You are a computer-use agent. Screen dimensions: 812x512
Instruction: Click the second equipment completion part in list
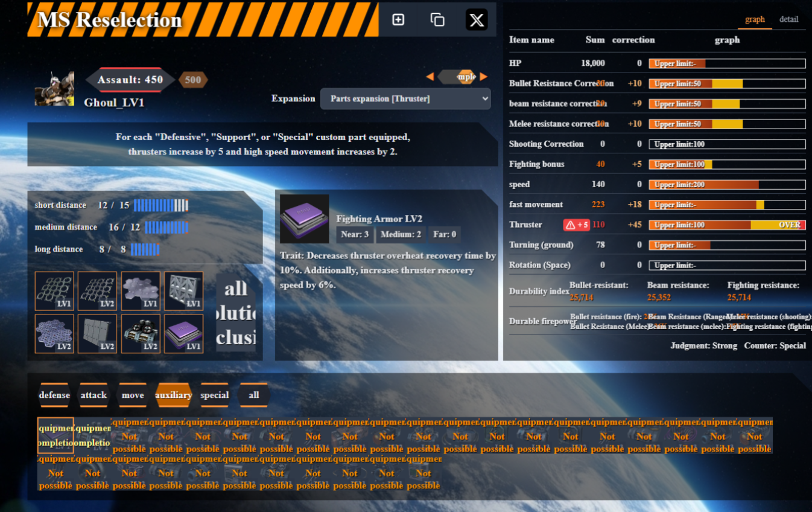92,435
